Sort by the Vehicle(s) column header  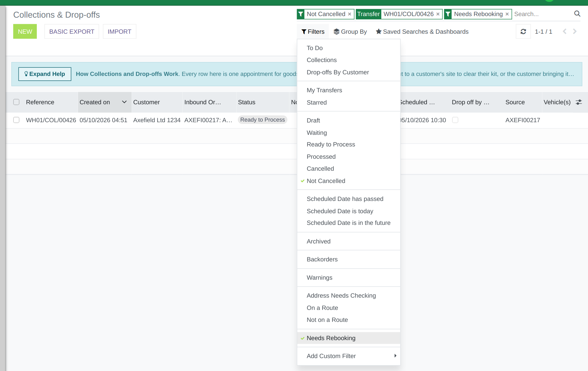click(x=557, y=102)
